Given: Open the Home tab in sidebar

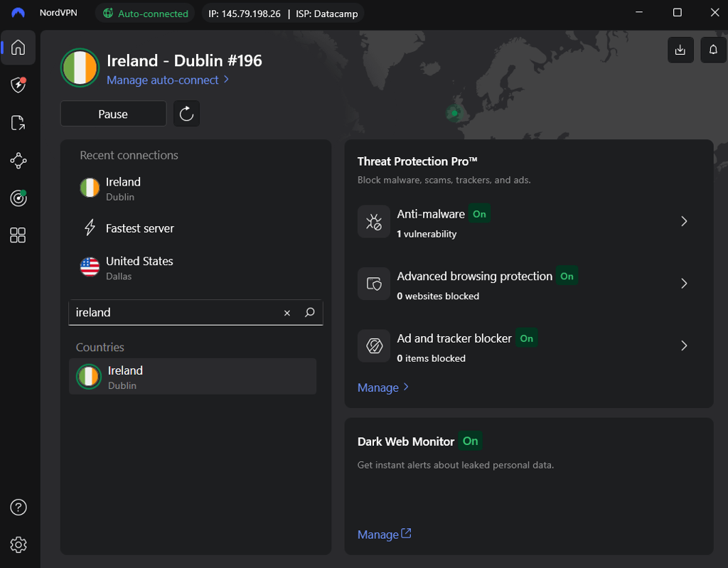Looking at the screenshot, I should tap(18, 48).
